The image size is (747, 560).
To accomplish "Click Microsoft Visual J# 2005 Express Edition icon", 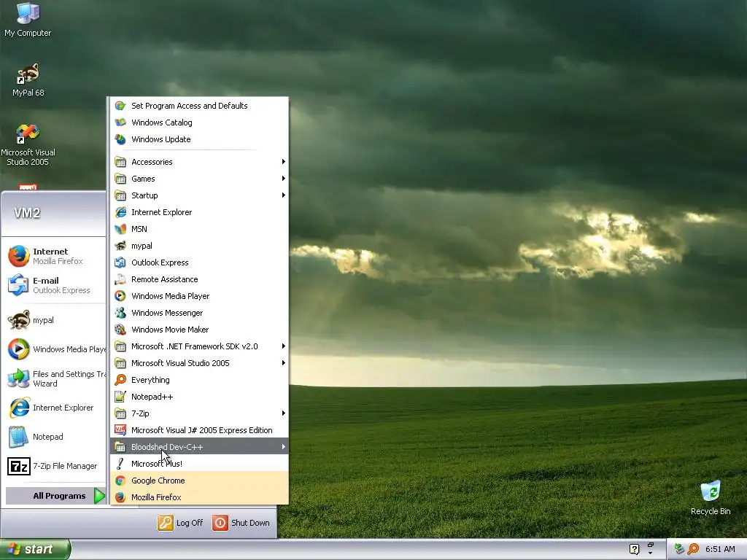I will tap(120, 430).
